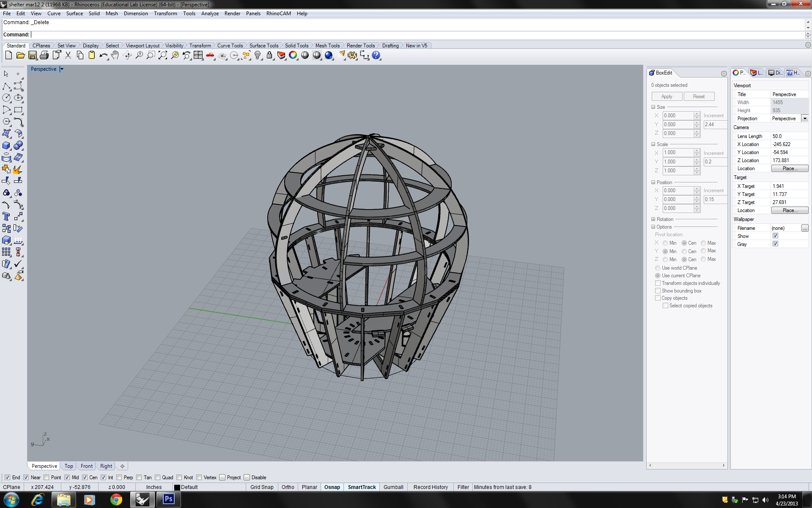Switch to the Front viewport tab
This screenshot has height=508, width=812.
(87, 466)
